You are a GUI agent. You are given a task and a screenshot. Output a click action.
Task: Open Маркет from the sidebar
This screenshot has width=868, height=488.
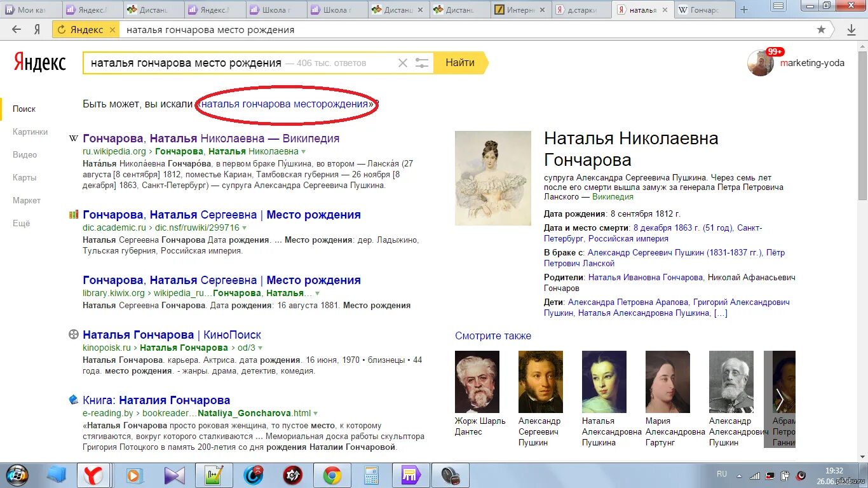point(27,201)
